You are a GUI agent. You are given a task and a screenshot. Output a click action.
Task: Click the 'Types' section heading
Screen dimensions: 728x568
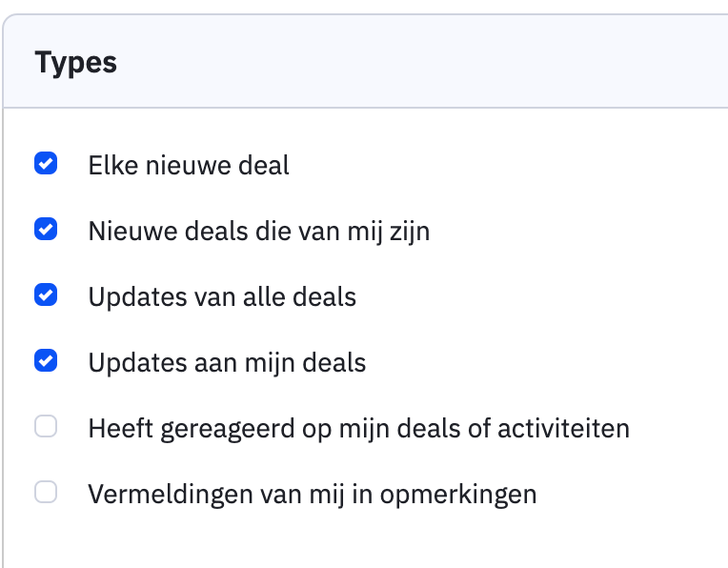(76, 63)
